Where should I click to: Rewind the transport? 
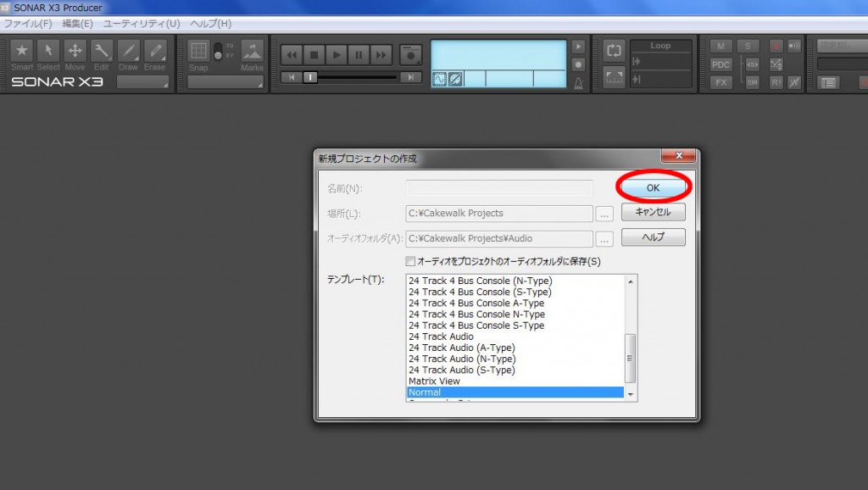tap(292, 55)
